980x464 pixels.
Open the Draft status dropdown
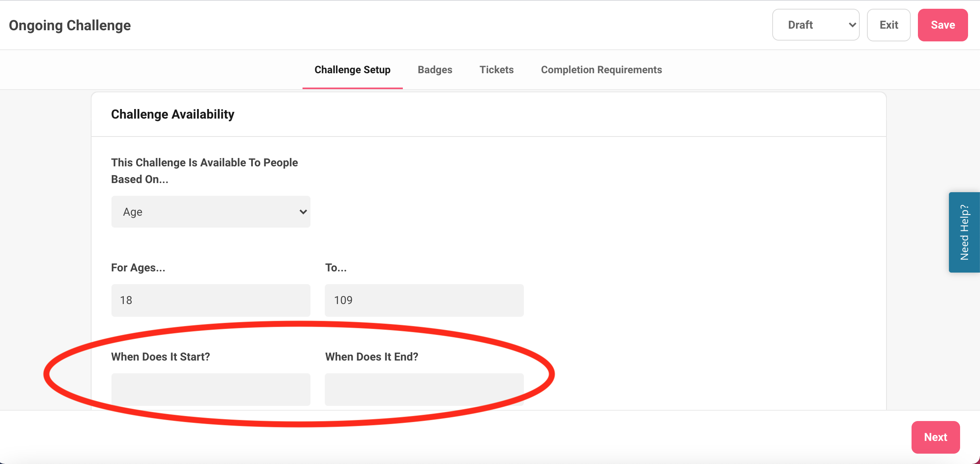(815, 25)
